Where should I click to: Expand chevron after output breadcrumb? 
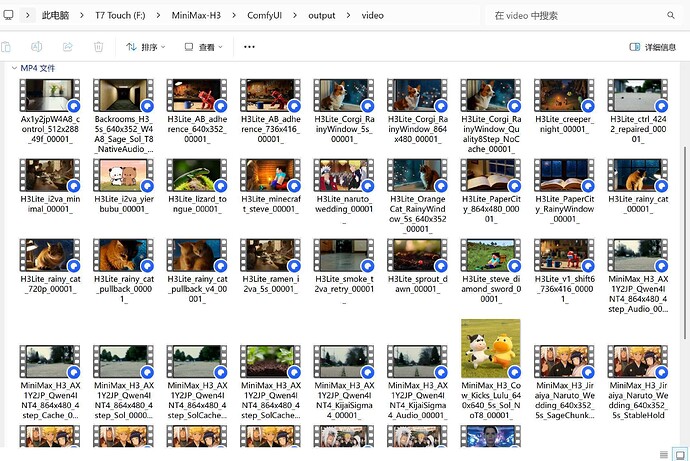click(349, 15)
